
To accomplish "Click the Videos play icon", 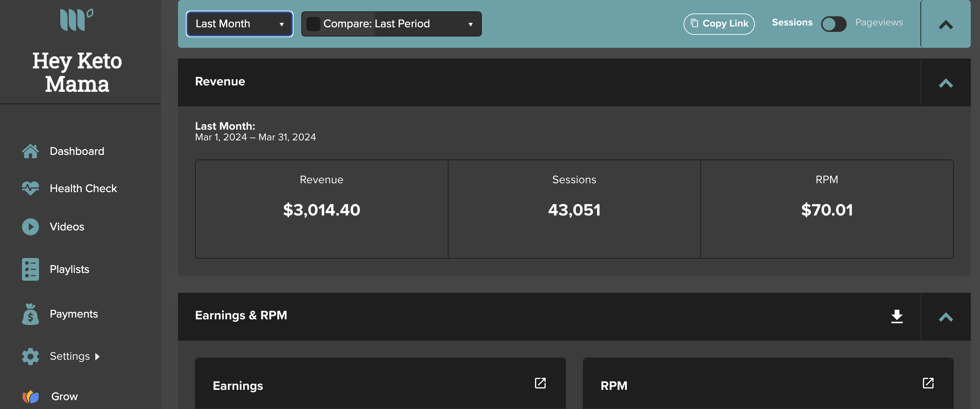I will [30, 226].
